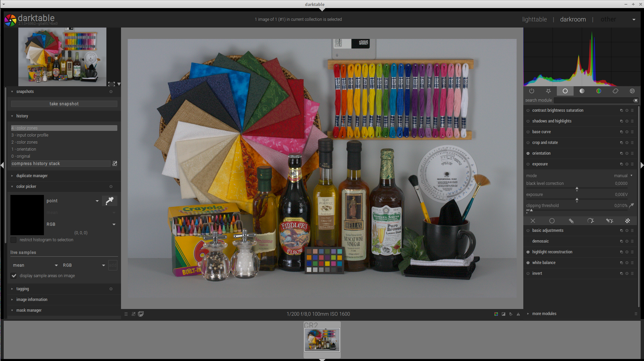Choose the circle mask shape icon

point(552,221)
